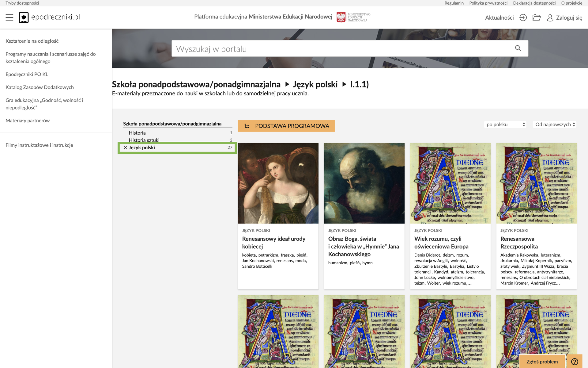Click the 'hymn' keyword tag
The width and height of the screenshot is (588, 368).
367,263
